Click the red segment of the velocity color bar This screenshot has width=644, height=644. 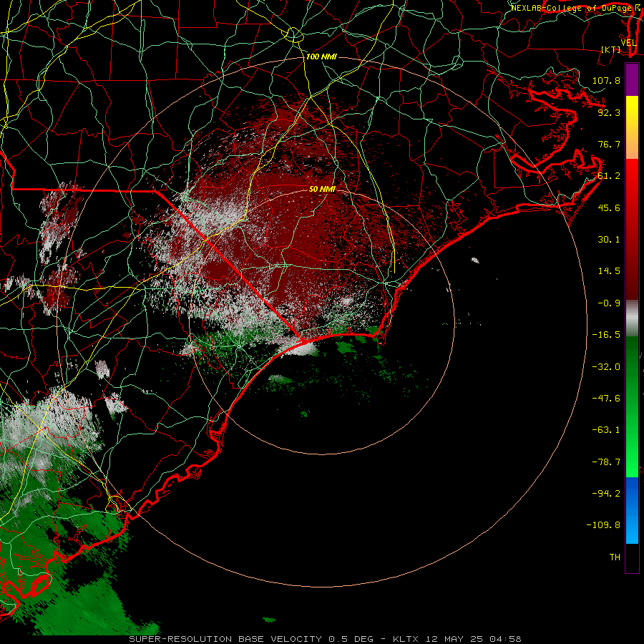(x=632, y=229)
